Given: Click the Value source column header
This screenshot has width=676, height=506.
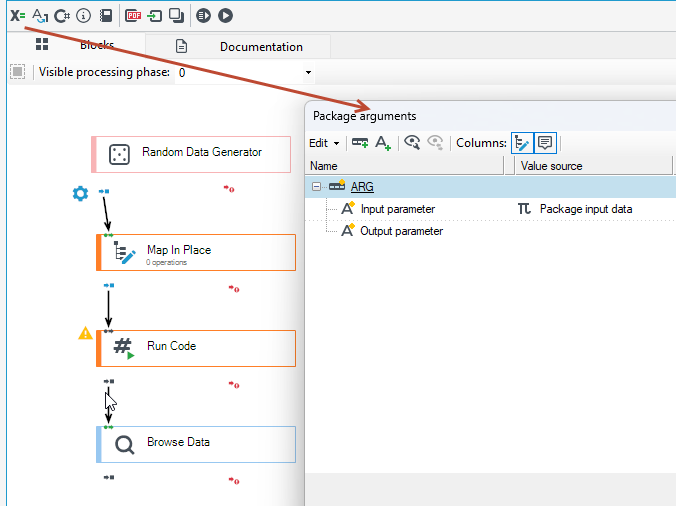Looking at the screenshot, I should click(594, 166).
